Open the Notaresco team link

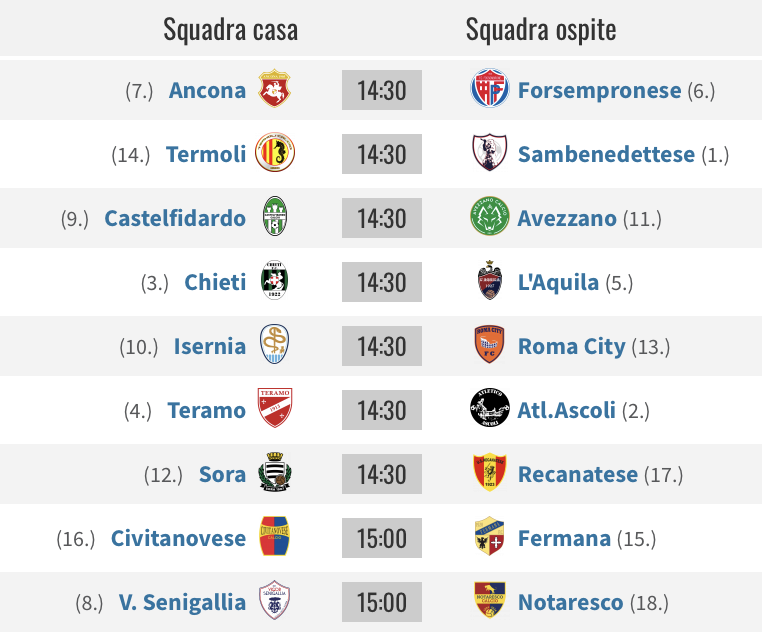pos(571,603)
